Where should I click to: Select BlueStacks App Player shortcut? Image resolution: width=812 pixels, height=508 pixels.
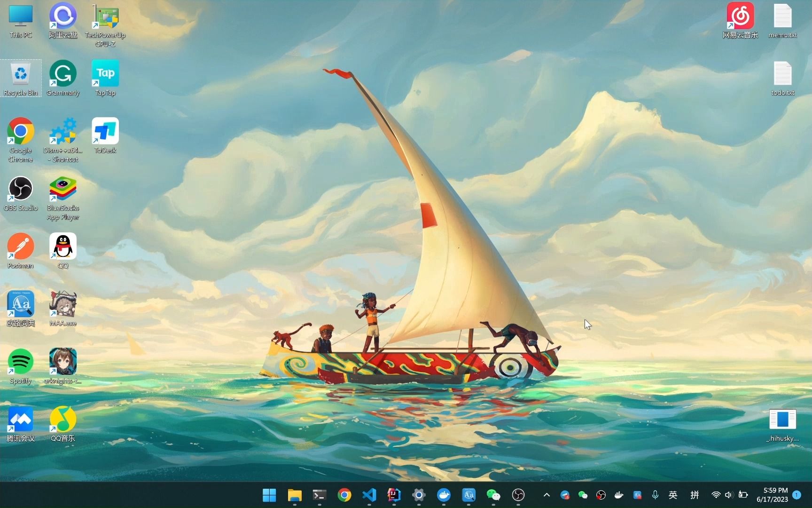(x=63, y=198)
